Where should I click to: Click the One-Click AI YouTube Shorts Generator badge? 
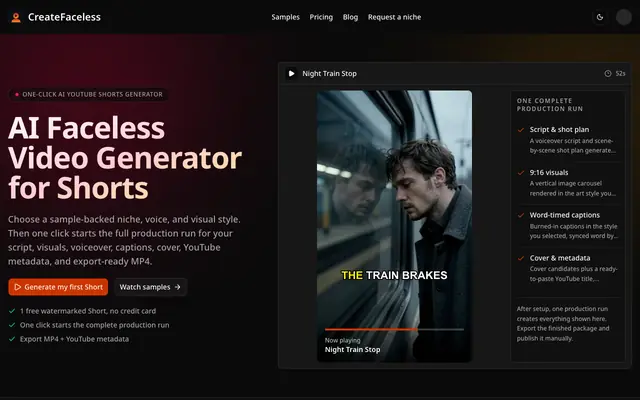88,94
